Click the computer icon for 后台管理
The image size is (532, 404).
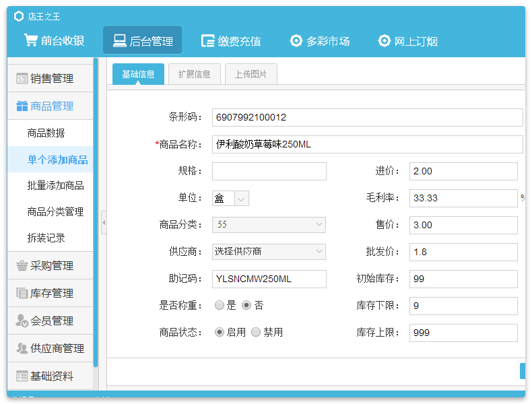click(119, 40)
